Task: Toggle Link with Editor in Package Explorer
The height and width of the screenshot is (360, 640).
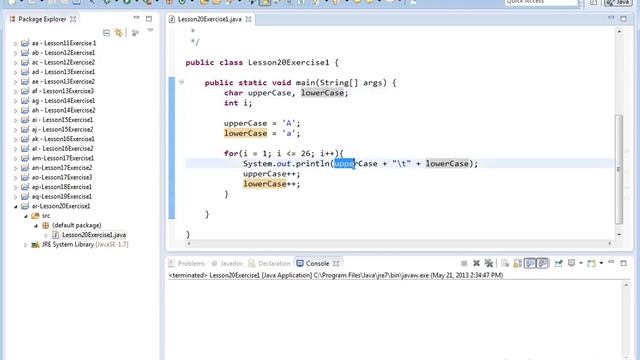Action: click(118, 33)
